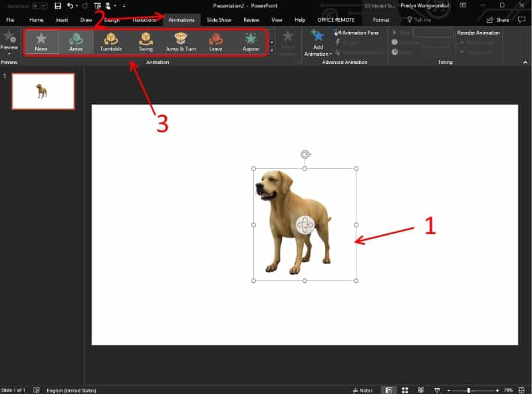Toggle the AutoSave switch
This screenshot has height=394, width=532.
pos(40,6)
